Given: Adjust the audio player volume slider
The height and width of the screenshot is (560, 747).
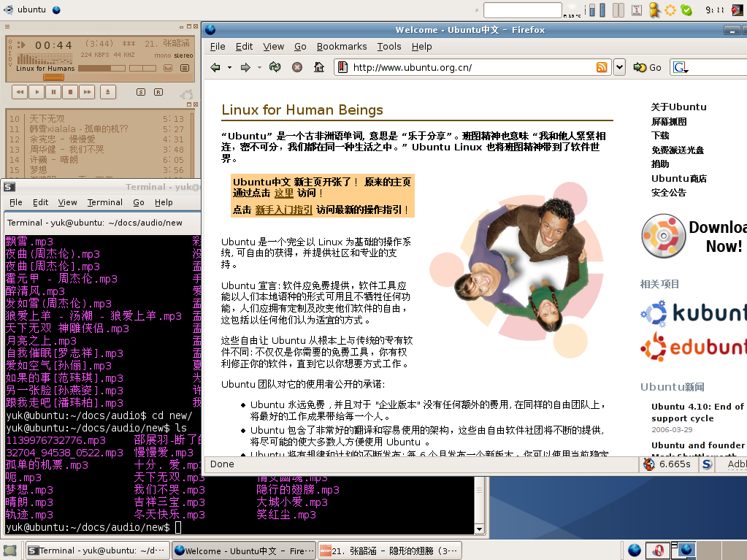Looking at the screenshot, I should pos(101,68).
